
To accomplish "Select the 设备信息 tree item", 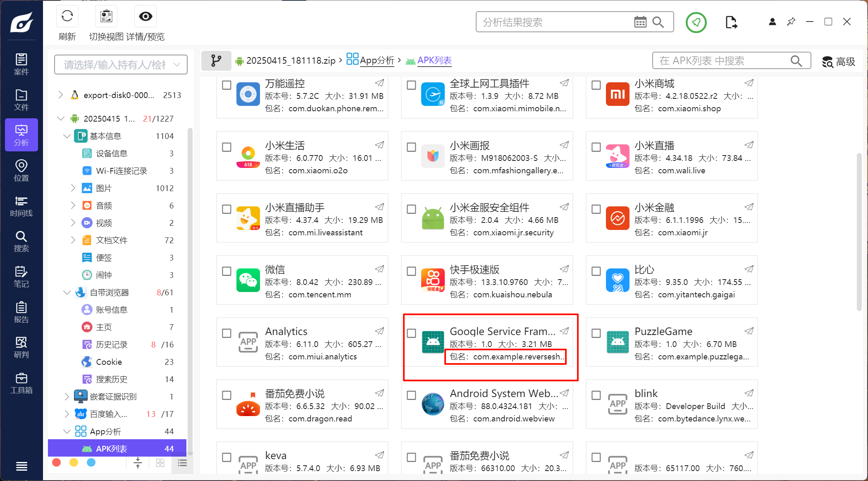I will tap(117, 153).
